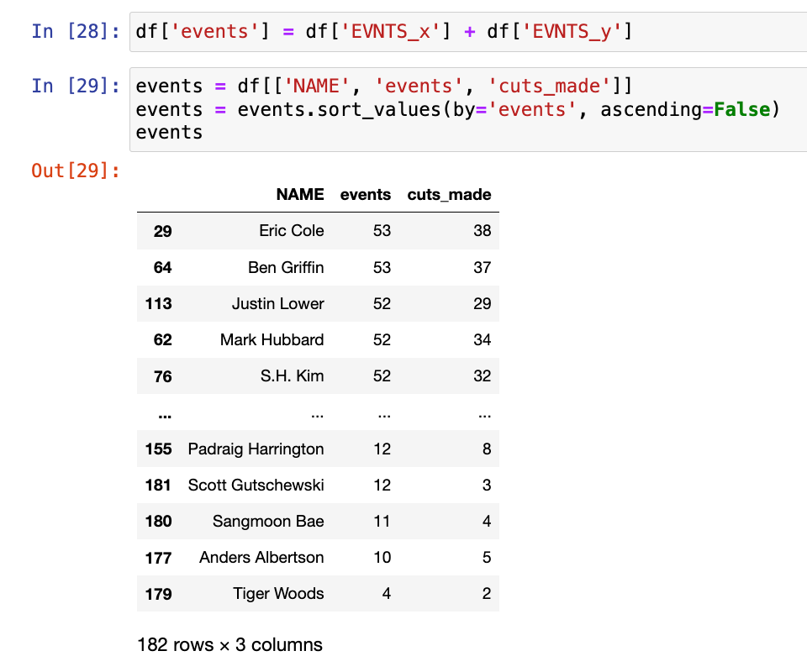
Task: Select the S.H. Kim name cell
Action: [x=292, y=375]
